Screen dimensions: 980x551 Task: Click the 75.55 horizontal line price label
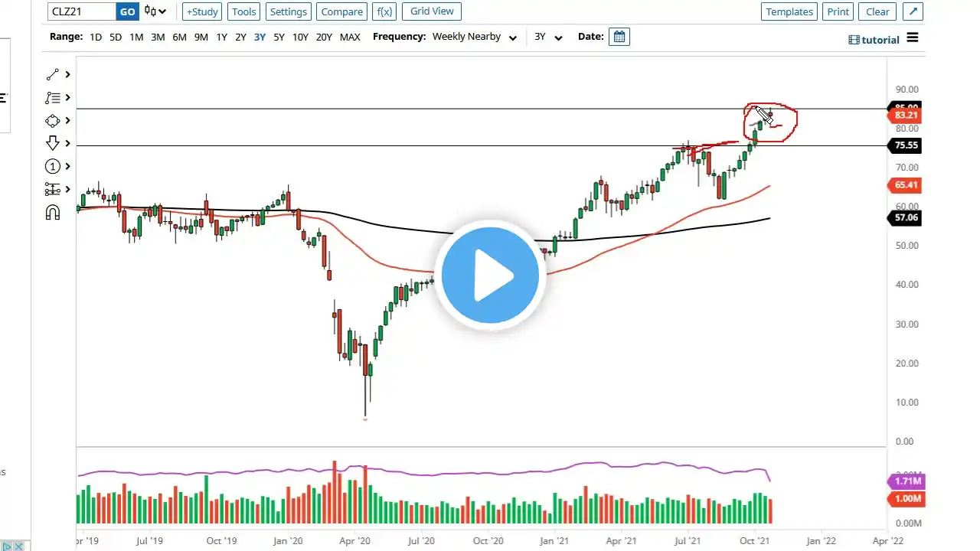click(905, 145)
